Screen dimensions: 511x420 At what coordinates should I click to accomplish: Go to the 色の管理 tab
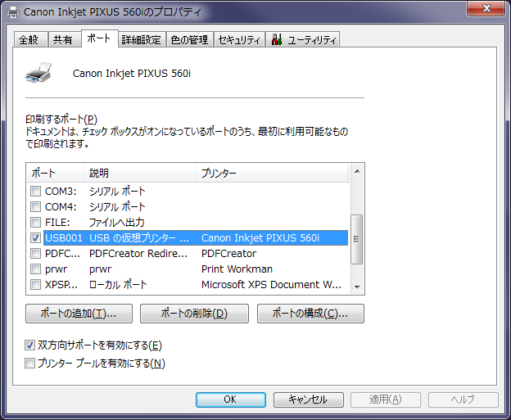click(189, 39)
